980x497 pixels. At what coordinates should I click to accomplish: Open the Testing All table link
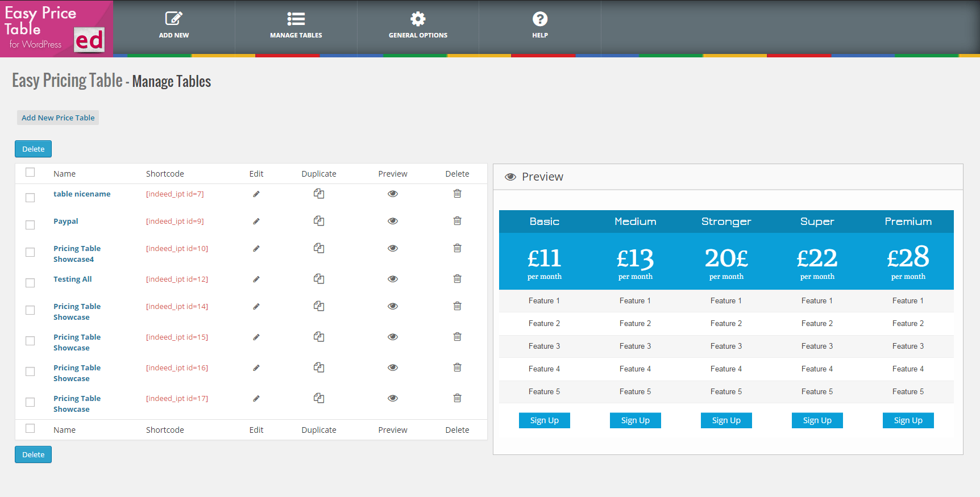point(73,279)
